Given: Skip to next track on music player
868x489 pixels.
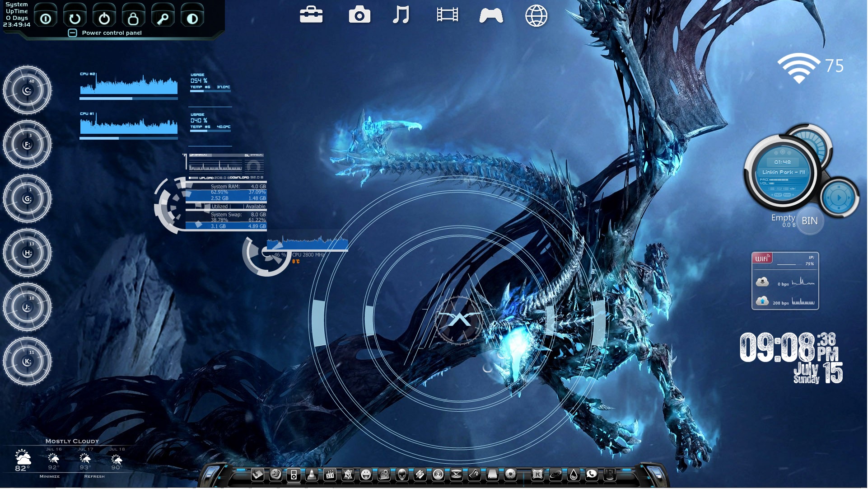Looking at the screenshot, I should (x=849, y=198).
